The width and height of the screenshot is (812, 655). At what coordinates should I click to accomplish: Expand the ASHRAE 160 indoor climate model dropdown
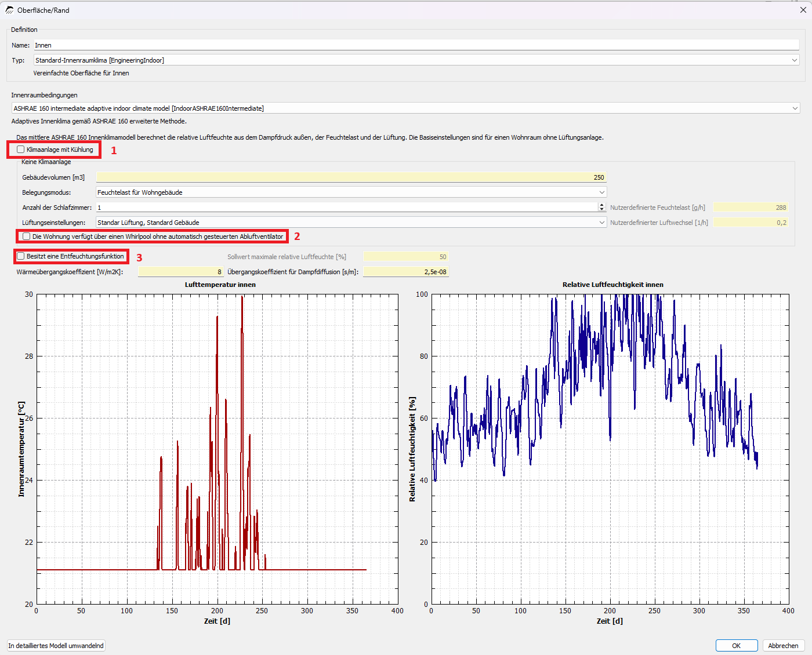click(405, 108)
